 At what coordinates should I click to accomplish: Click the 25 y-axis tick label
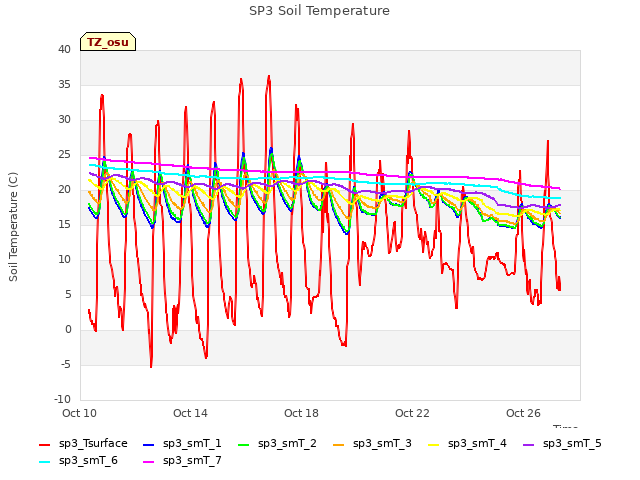tap(64, 155)
